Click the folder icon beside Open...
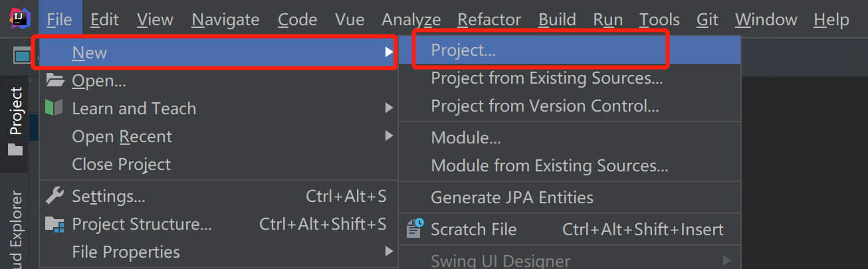Screen dimensions: 868x269 coord(54,81)
